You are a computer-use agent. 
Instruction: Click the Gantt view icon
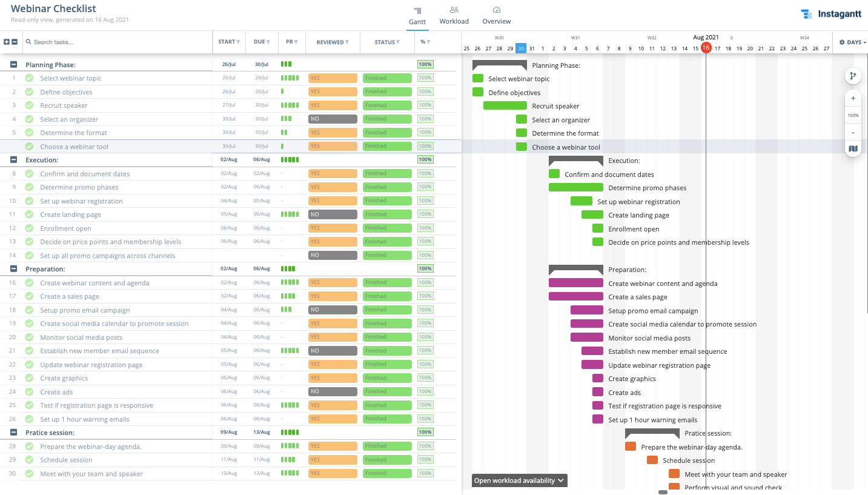[x=417, y=10]
